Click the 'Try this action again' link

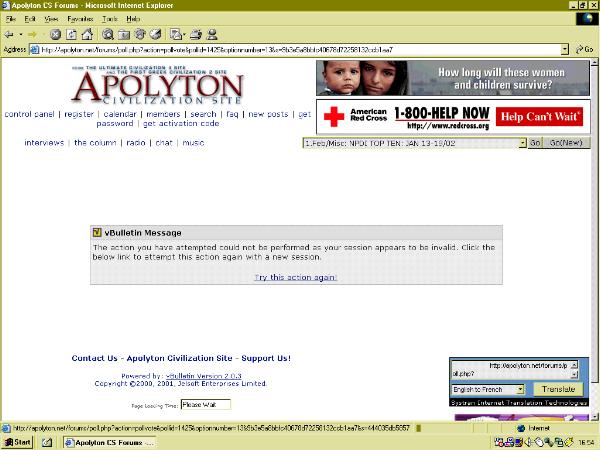[x=296, y=277]
